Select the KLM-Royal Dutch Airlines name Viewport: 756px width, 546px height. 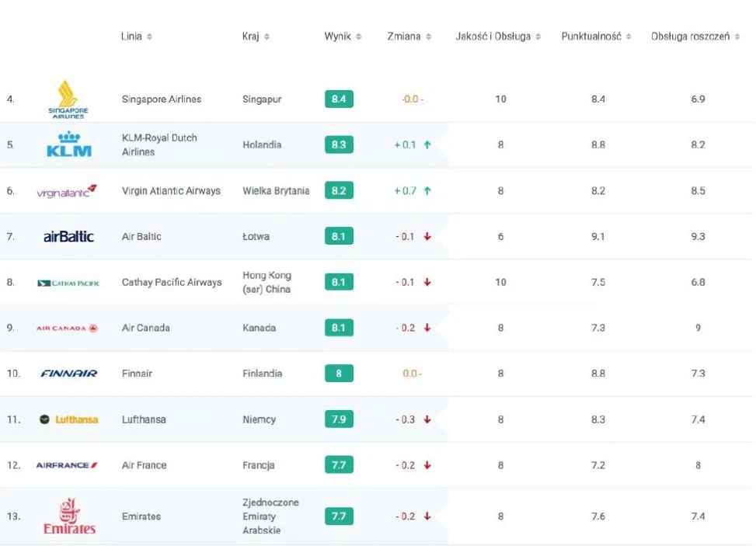(159, 144)
